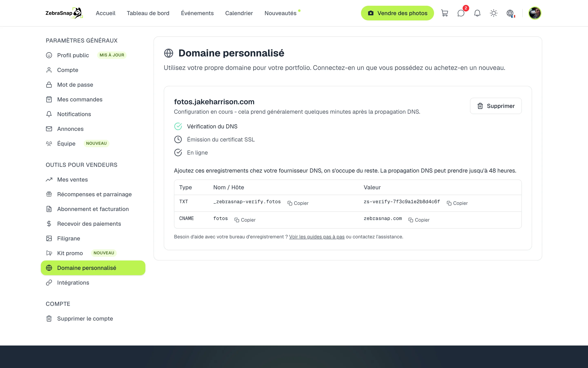This screenshot has width=588, height=368.
Task: Open Récompenses et parrainage
Action: coord(93,194)
